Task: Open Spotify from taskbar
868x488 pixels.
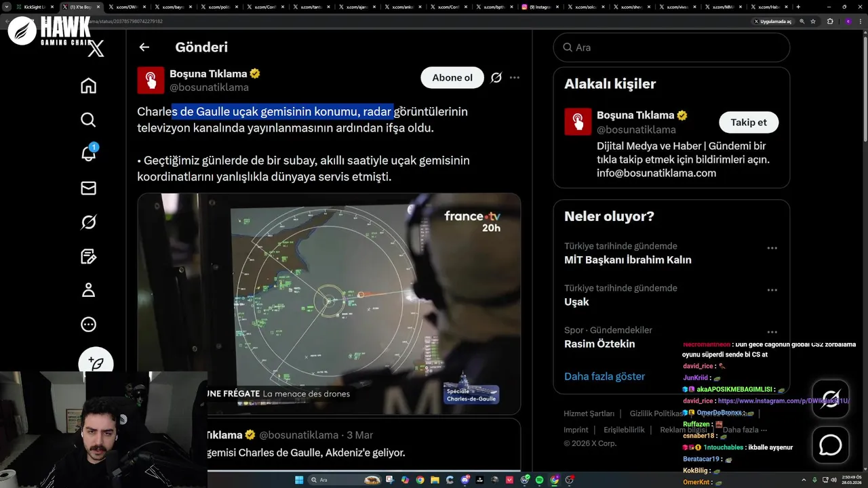Action: pos(539,480)
